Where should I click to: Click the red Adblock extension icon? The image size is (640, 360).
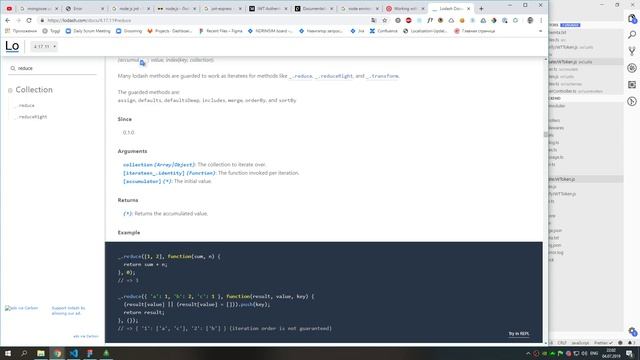(x=409, y=20)
